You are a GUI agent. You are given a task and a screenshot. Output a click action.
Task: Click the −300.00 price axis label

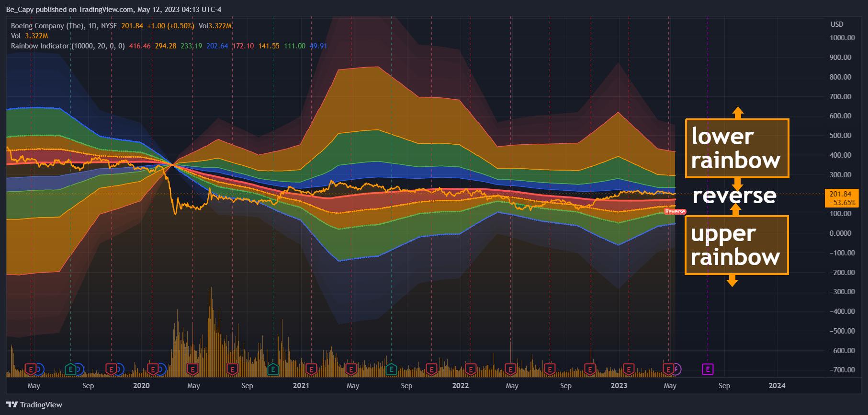(x=842, y=292)
